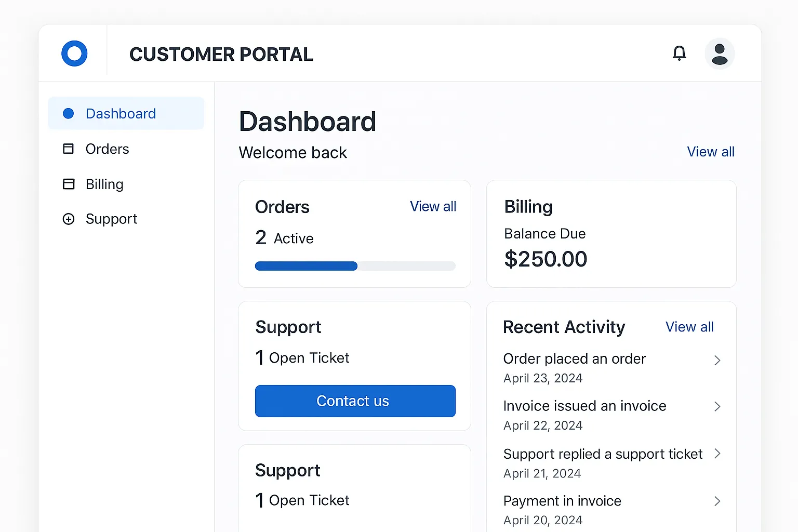Viewport: 798px width, 532px height.
Task: Open View all for Recent Activity
Action: pos(689,327)
